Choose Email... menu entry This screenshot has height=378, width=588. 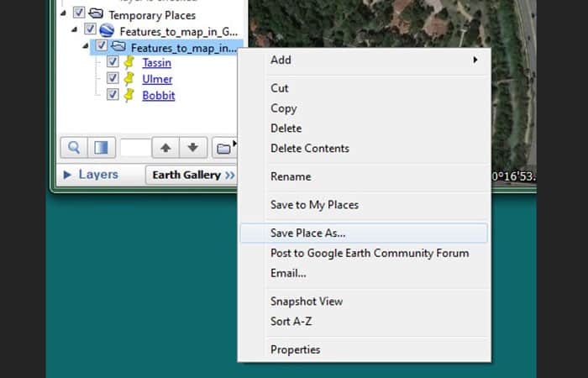tap(364, 273)
